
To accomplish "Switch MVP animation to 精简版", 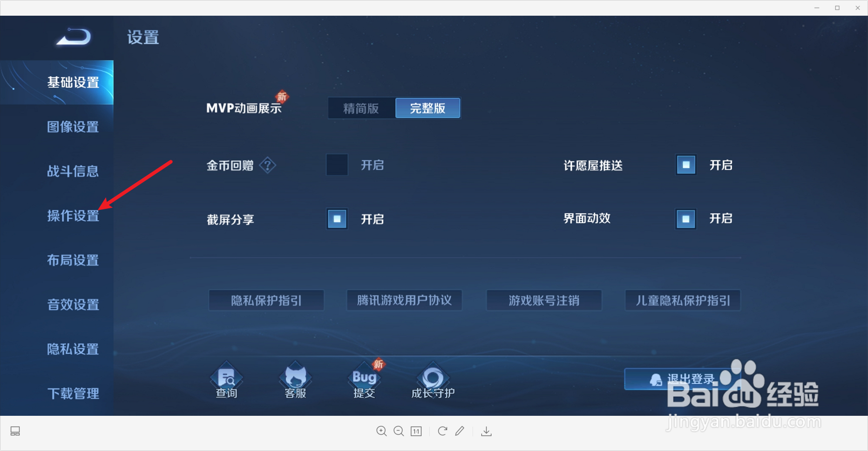I will coord(360,108).
